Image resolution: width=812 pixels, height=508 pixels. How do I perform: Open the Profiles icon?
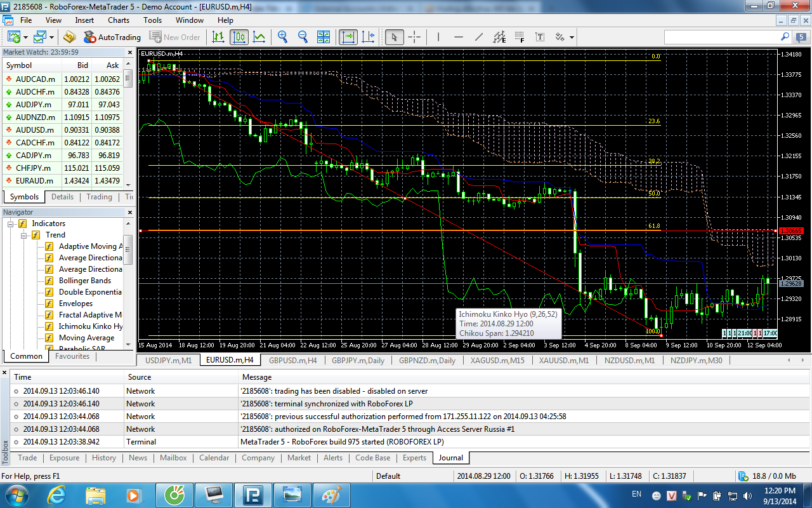[x=40, y=37]
